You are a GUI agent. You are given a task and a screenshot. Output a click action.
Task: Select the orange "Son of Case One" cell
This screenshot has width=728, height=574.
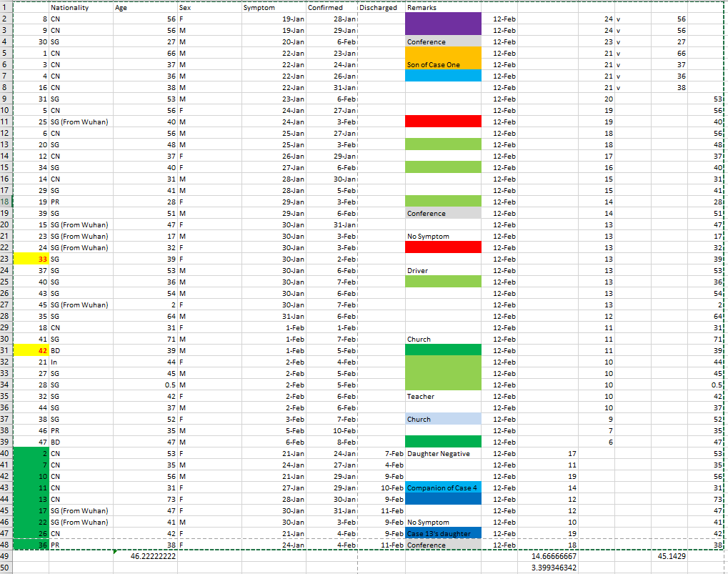443,64
